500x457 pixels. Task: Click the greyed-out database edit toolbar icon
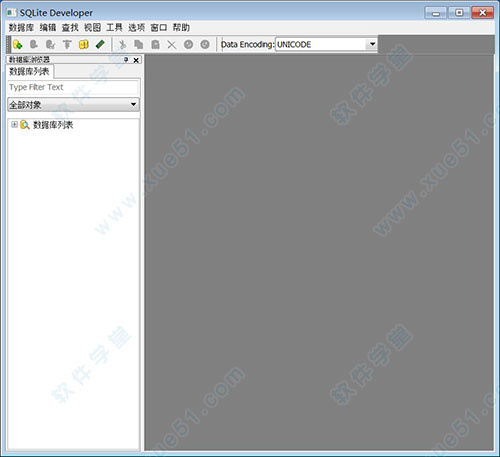pos(50,44)
